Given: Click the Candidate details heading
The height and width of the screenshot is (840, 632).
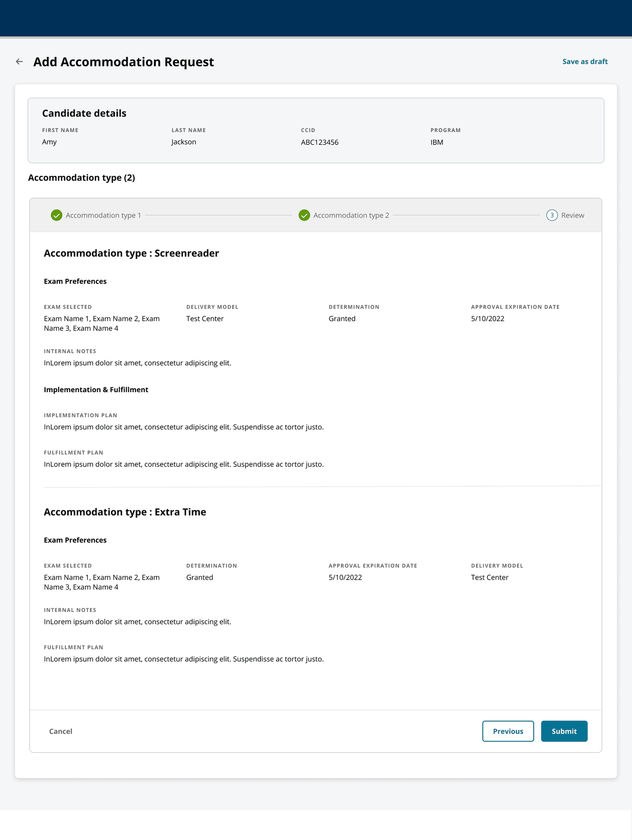Looking at the screenshot, I should point(84,113).
